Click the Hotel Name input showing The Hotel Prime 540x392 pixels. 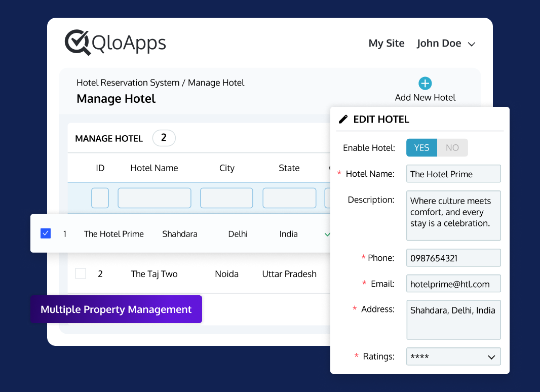453,174
